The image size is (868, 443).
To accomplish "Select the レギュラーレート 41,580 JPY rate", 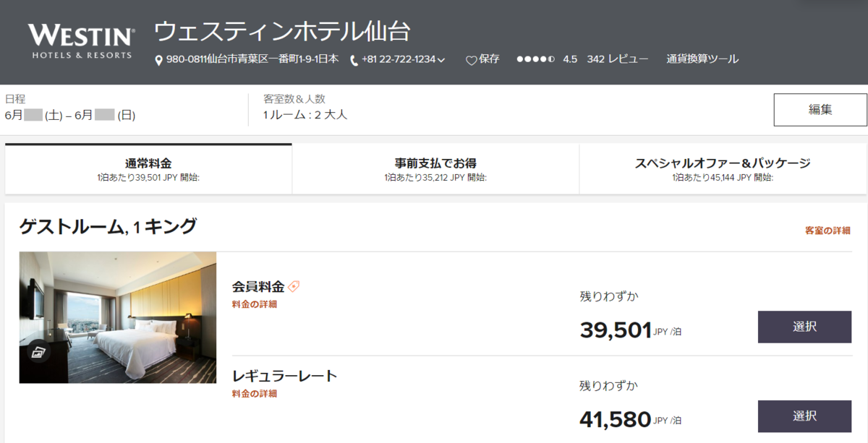I will [x=804, y=416].
